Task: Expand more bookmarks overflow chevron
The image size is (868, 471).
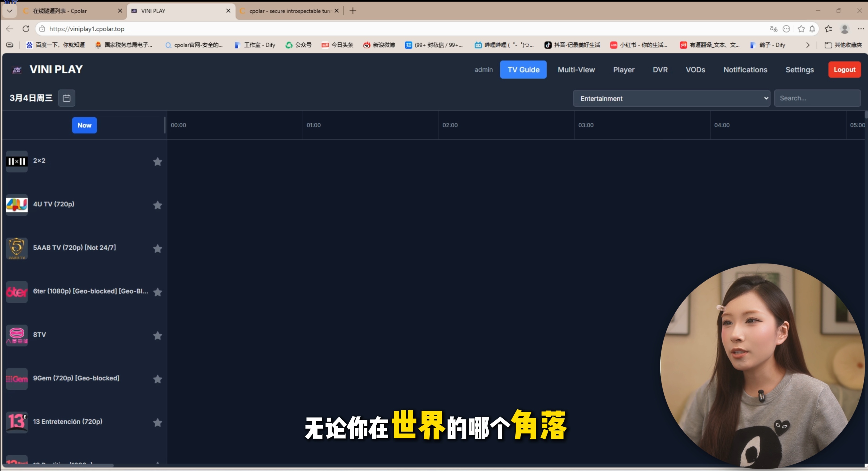Action: point(807,45)
